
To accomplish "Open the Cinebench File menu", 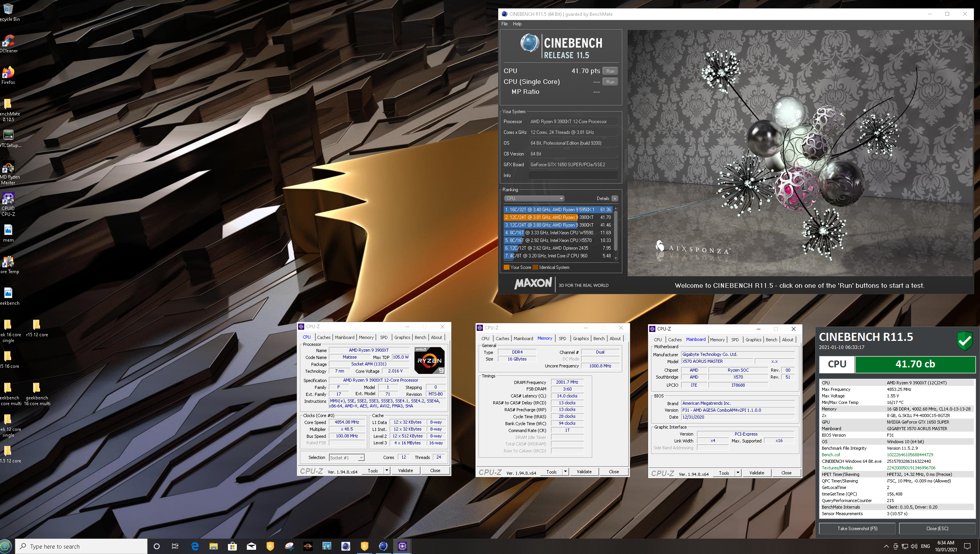I will tap(504, 24).
